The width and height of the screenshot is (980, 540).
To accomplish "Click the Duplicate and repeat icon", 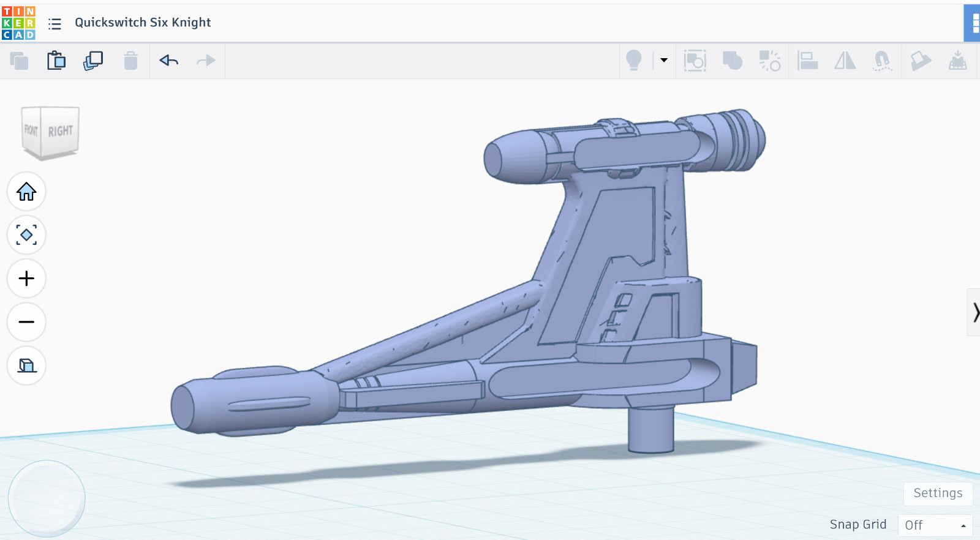I will tap(93, 61).
